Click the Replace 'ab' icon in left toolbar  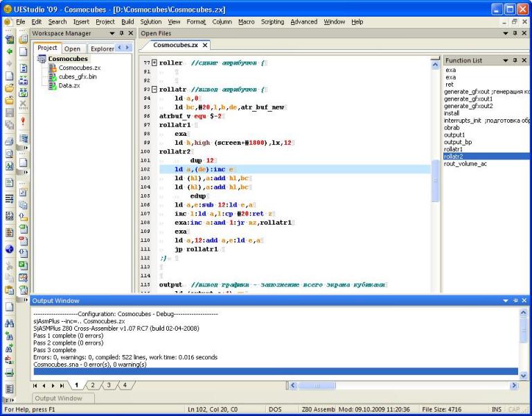pos(10,359)
